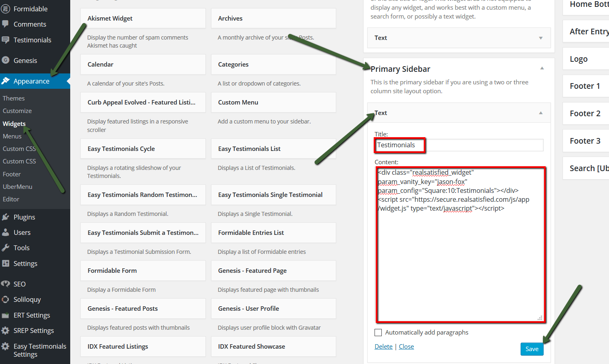This screenshot has width=609, height=364.
Task: Click inside the Content textarea
Action: tap(460, 245)
